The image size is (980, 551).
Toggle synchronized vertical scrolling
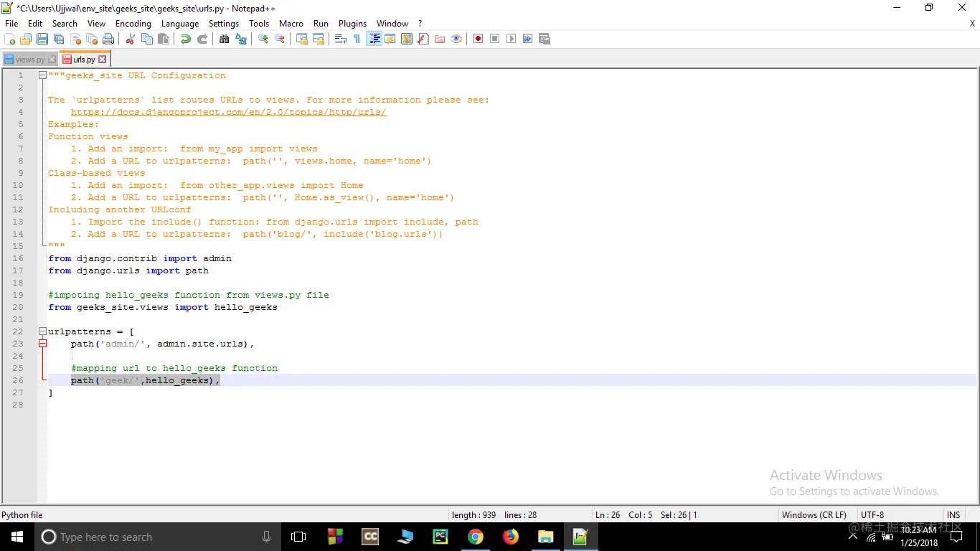click(302, 39)
